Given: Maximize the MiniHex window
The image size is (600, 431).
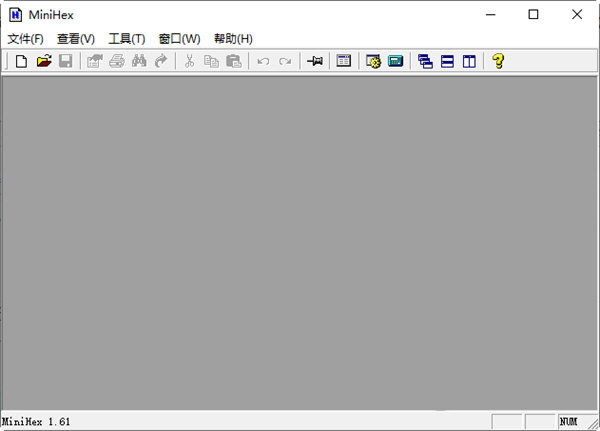Looking at the screenshot, I should 533,14.
